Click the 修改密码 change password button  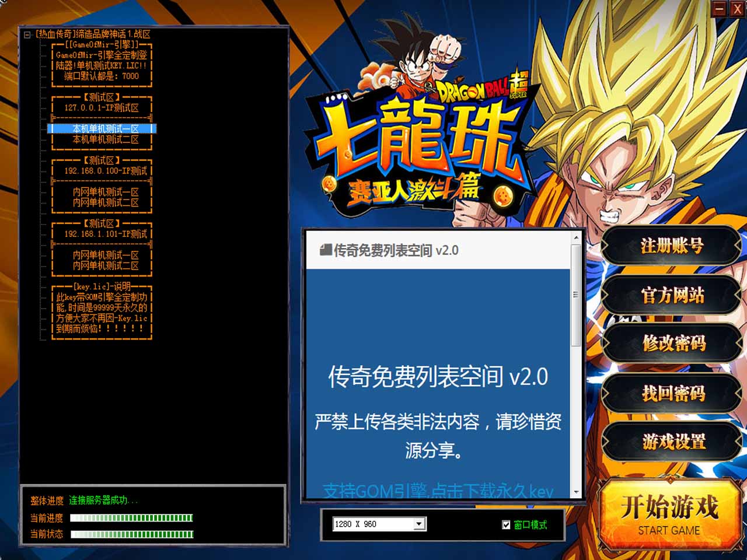point(673,344)
